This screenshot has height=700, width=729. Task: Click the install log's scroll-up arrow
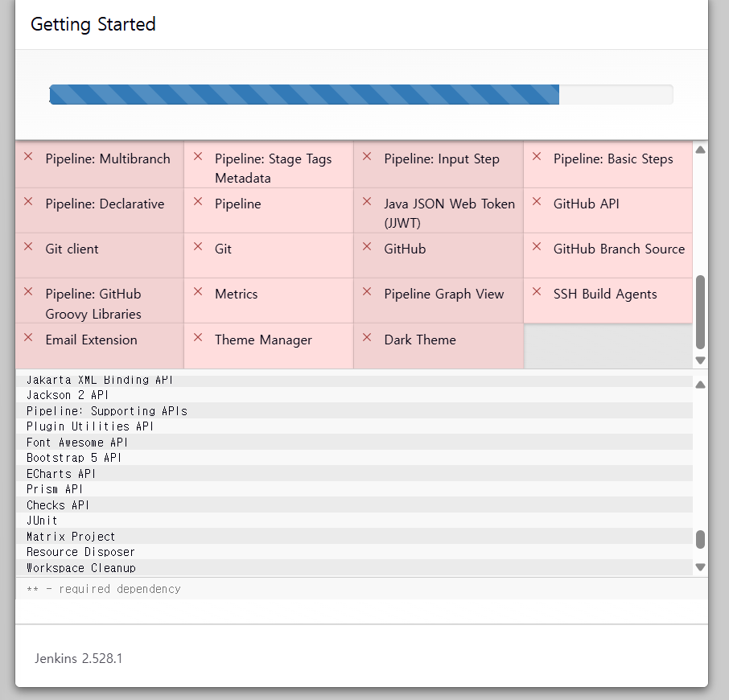pos(700,385)
